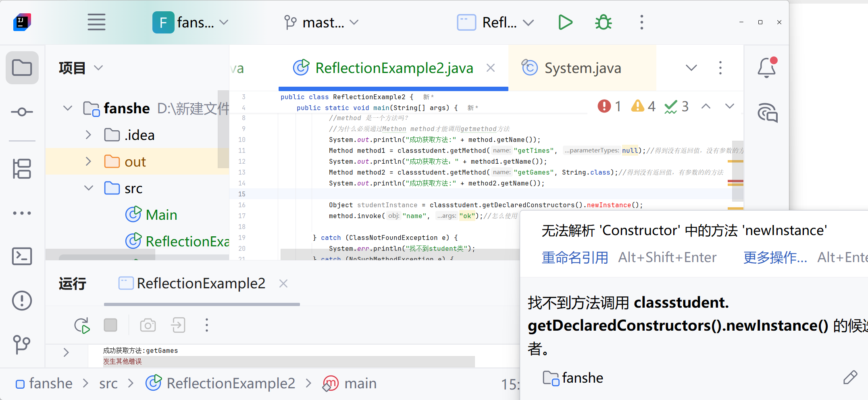Collapse the fanshe project root
This screenshot has width=868, height=400.
coord(68,108)
